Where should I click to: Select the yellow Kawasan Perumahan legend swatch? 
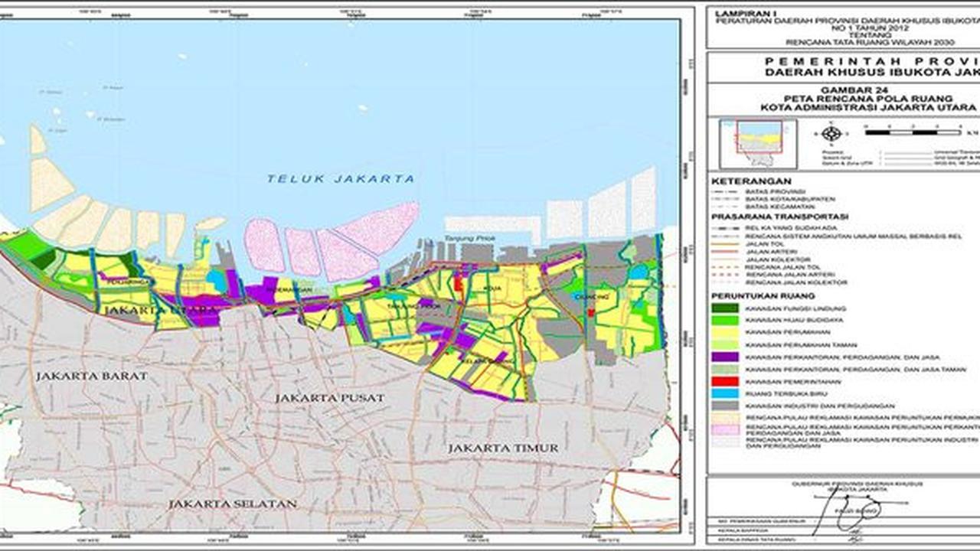724,332
